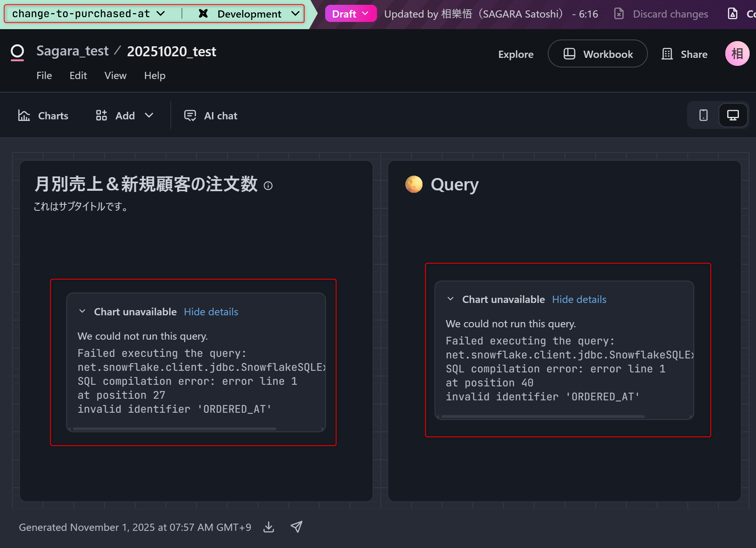The height and width of the screenshot is (548, 756).
Task: Open the File menu
Action: pos(44,75)
